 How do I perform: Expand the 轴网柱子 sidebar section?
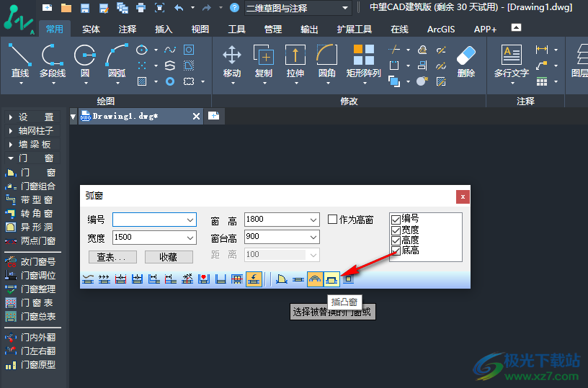(x=32, y=131)
